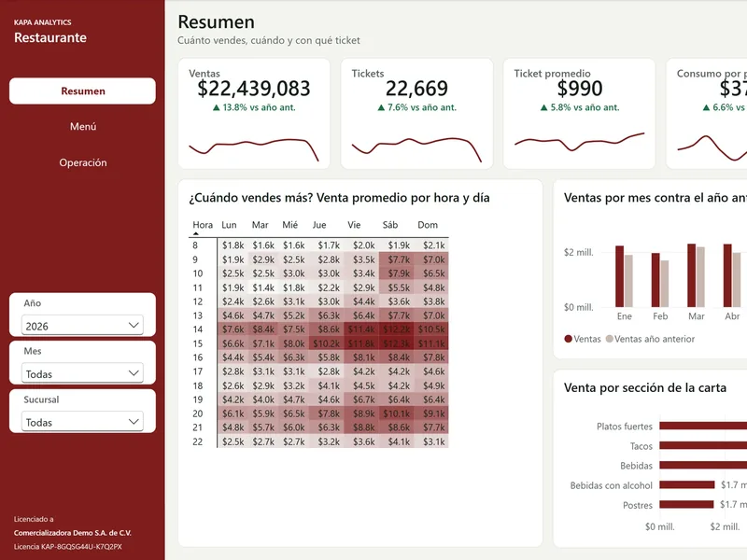Click the 5.8% vs año ant. indicator

click(580, 107)
